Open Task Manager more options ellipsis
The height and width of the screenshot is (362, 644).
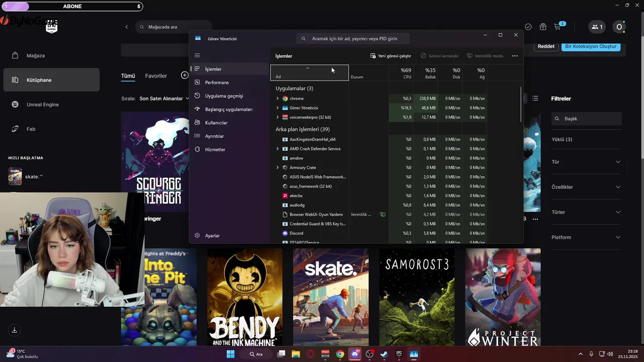515,56
